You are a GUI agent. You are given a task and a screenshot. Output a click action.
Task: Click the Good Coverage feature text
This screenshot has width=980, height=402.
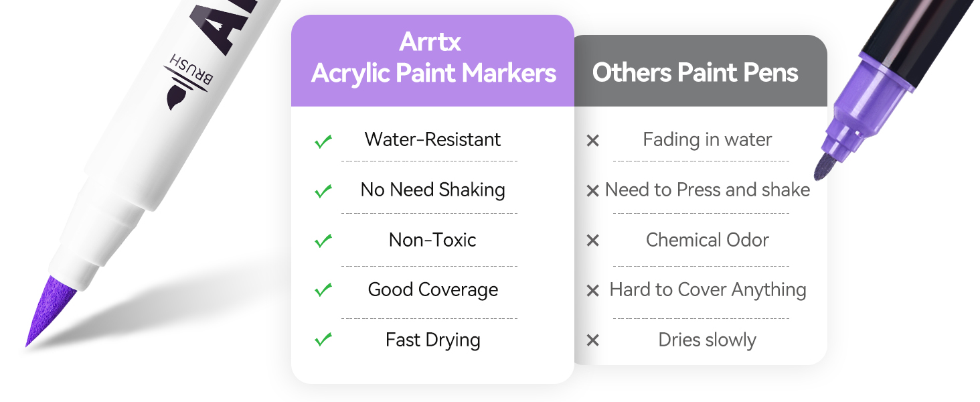tap(432, 289)
